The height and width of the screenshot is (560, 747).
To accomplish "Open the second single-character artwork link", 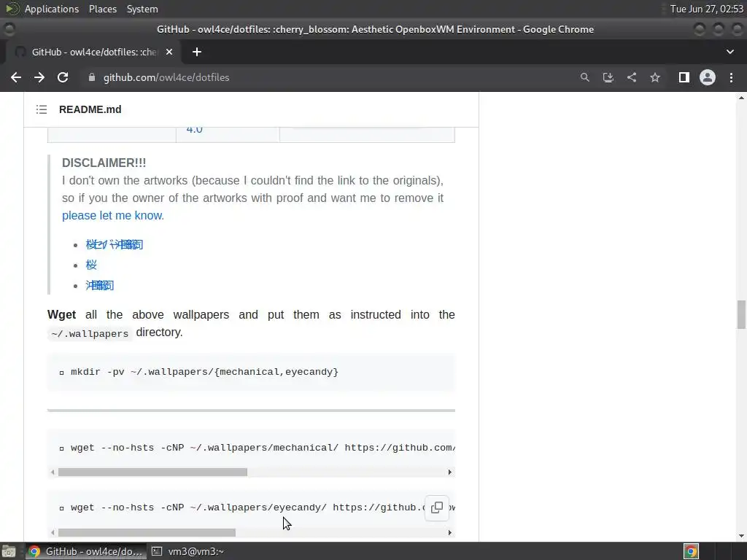I will (91, 265).
